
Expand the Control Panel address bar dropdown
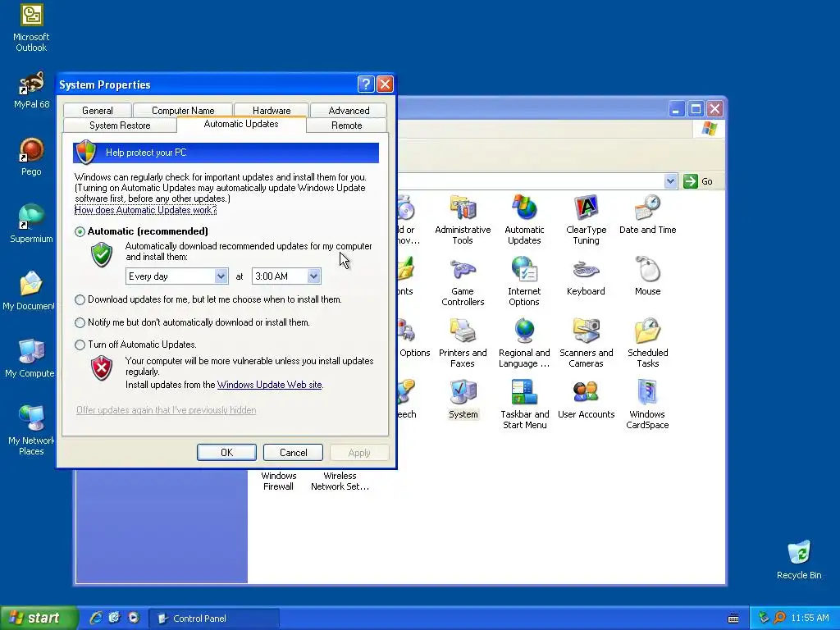tap(670, 181)
